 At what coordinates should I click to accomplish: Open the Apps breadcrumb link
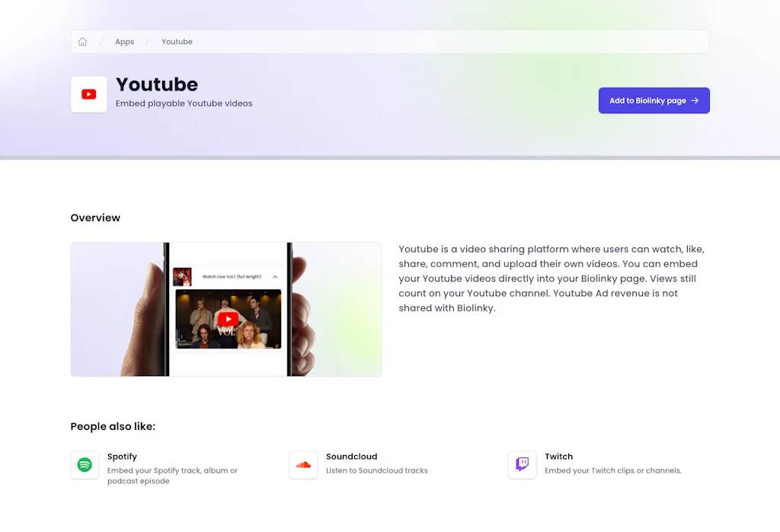[x=124, y=42]
